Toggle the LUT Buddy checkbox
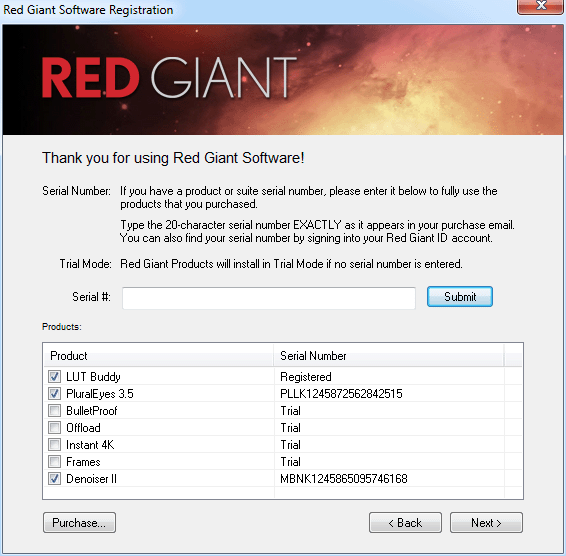Image resolution: width=566 pixels, height=556 pixels. (x=55, y=377)
